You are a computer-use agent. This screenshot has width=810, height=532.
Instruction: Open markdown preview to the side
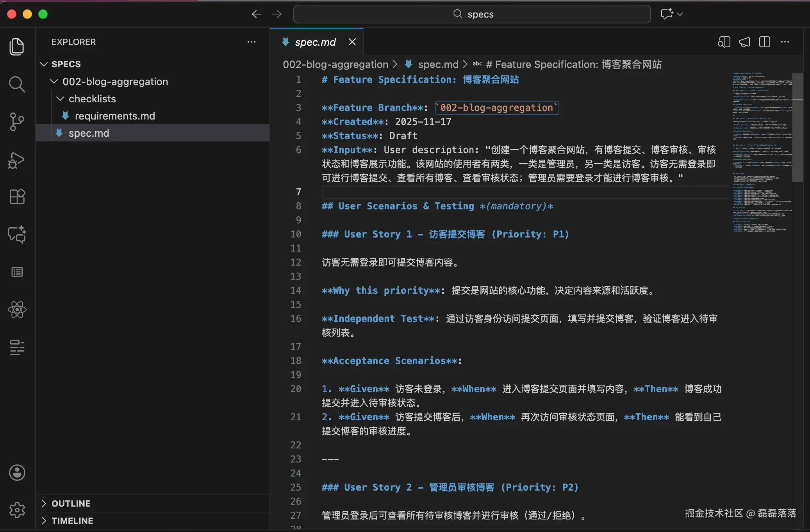[724, 42]
